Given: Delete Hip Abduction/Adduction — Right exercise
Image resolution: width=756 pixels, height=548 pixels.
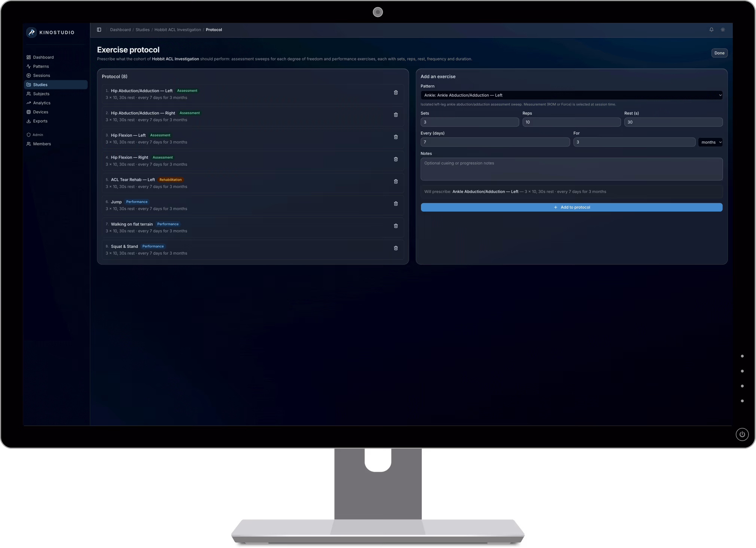Looking at the screenshot, I should 396,115.
